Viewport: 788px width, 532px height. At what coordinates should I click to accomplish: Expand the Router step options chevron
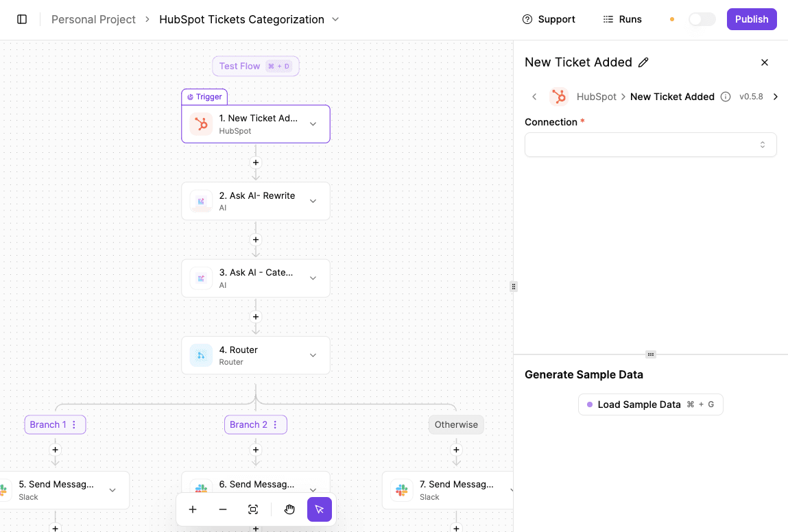(x=313, y=355)
